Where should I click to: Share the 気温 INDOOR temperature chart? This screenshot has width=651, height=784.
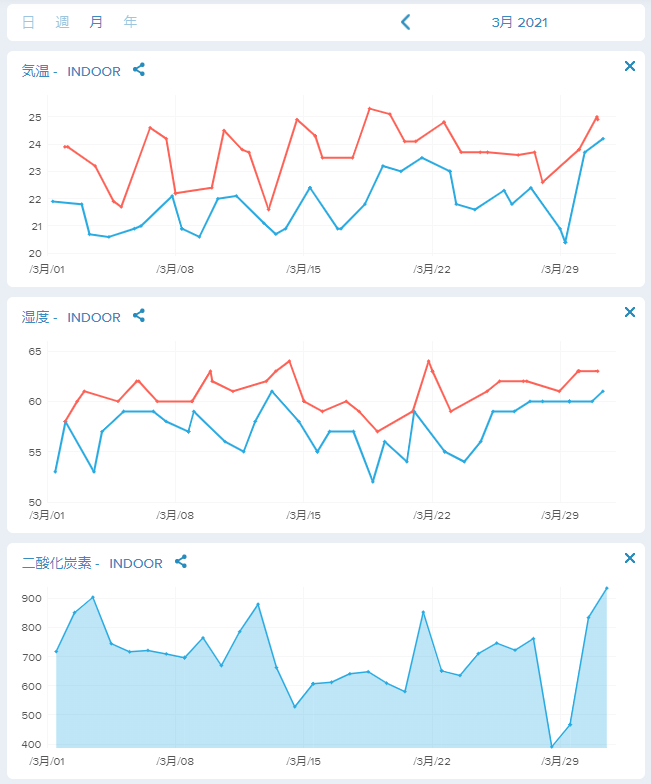(139, 70)
